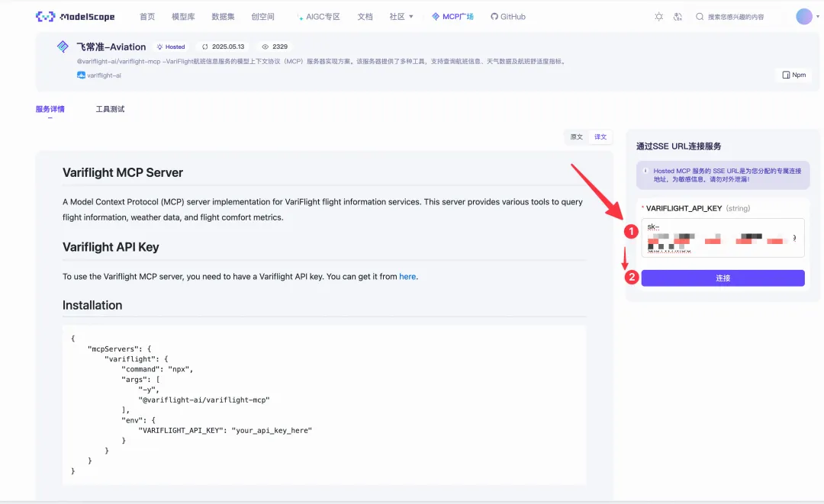Click the 2025.05.13 update date
Viewport: 824px width, 504px height.
pyautogui.click(x=228, y=47)
